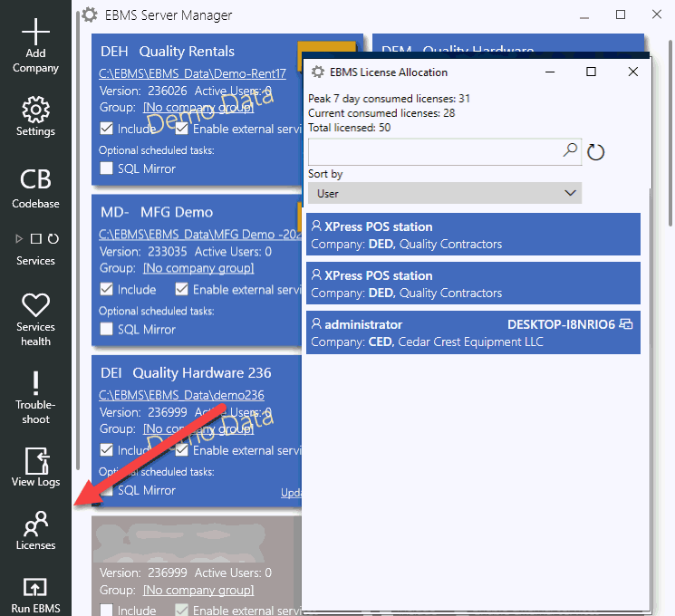Click No company group link for Quality Rentals
This screenshot has height=616, width=675.
pyautogui.click(x=198, y=107)
